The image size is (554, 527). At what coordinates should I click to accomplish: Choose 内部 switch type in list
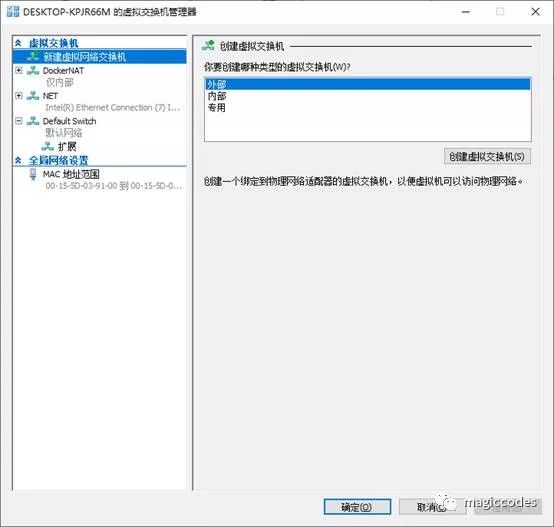[x=367, y=96]
